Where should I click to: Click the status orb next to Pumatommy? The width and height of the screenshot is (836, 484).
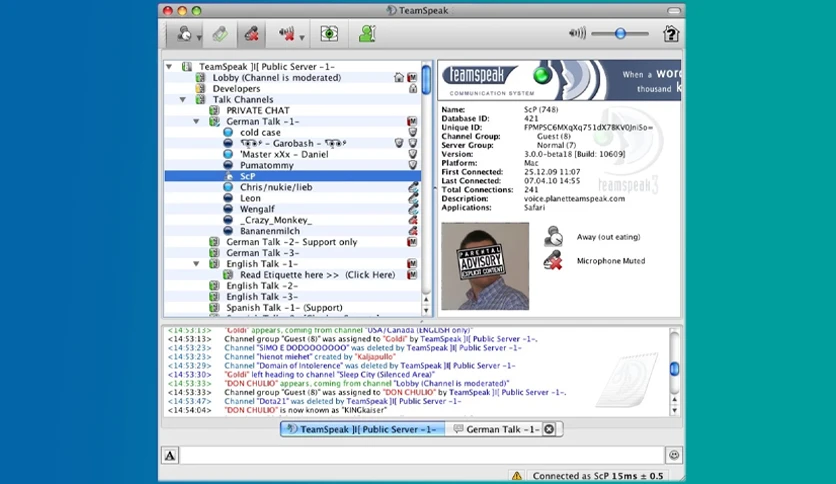[x=228, y=165]
